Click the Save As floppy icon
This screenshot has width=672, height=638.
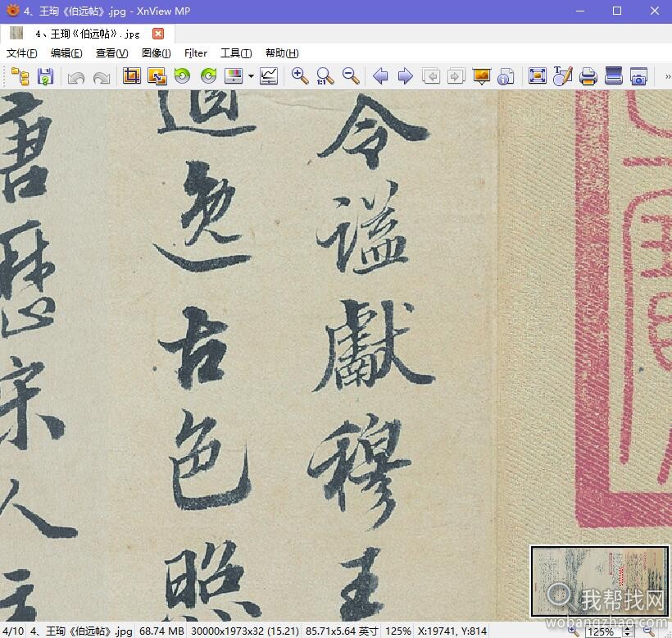pos(45,76)
